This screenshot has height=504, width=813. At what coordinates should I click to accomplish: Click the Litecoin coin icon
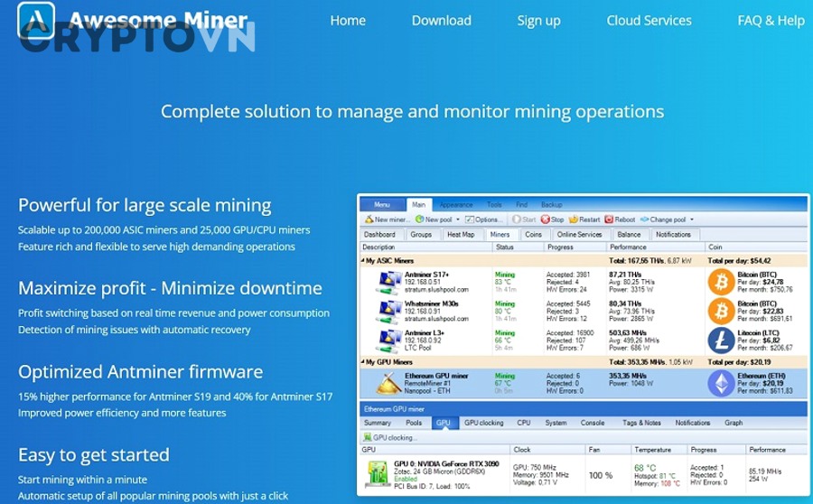click(721, 341)
